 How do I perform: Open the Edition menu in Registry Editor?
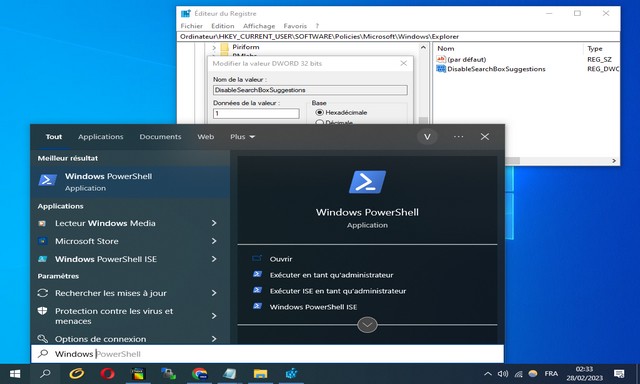tap(222, 26)
